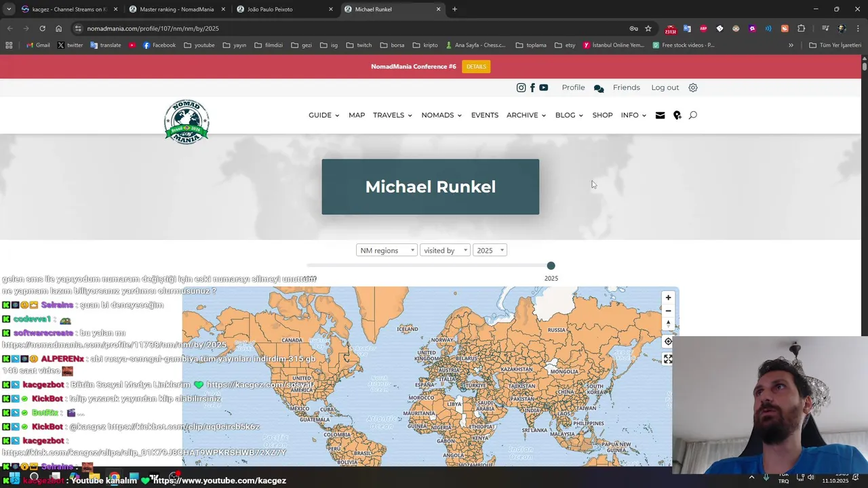Image resolution: width=868 pixels, height=488 pixels.
Task: Show more bookmarks chevron
Action: [x=791, y=45]
